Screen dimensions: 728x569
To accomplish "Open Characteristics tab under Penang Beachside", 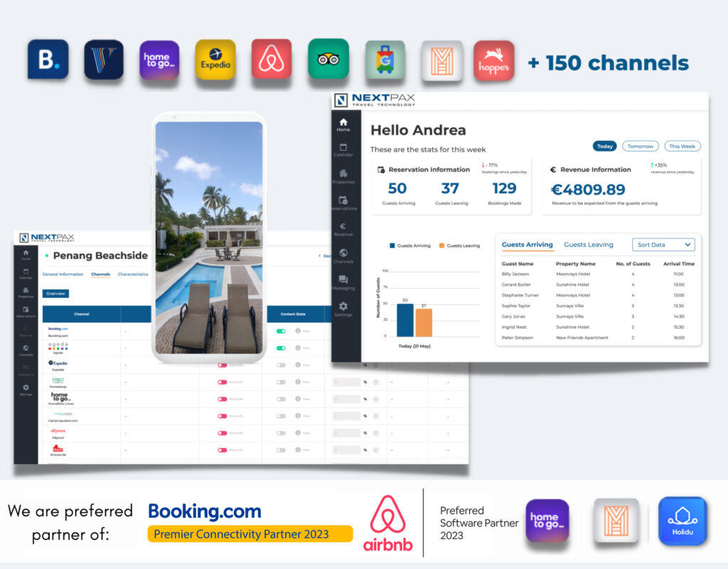I will (x=133, y=274).
